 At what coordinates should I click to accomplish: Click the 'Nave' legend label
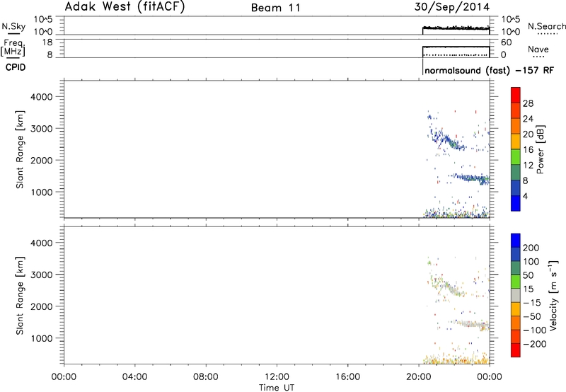[x=538, y=50]
